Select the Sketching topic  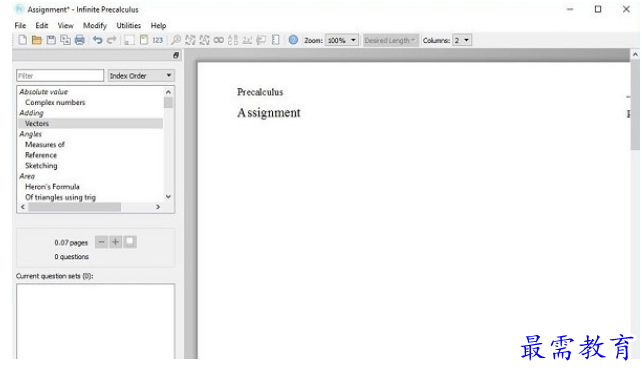coord(41,166)
